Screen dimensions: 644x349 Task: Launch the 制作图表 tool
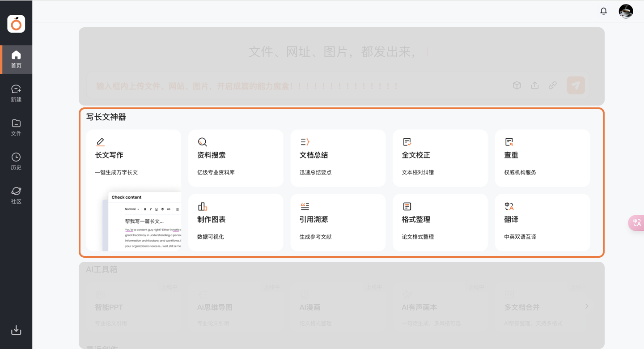click(x=236, y=222)
